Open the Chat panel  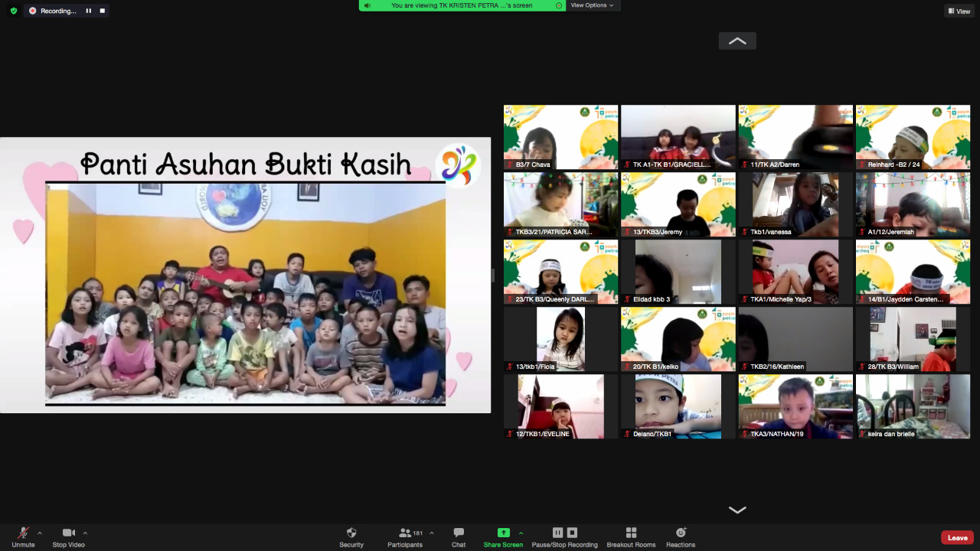click(x=459, y=536)
